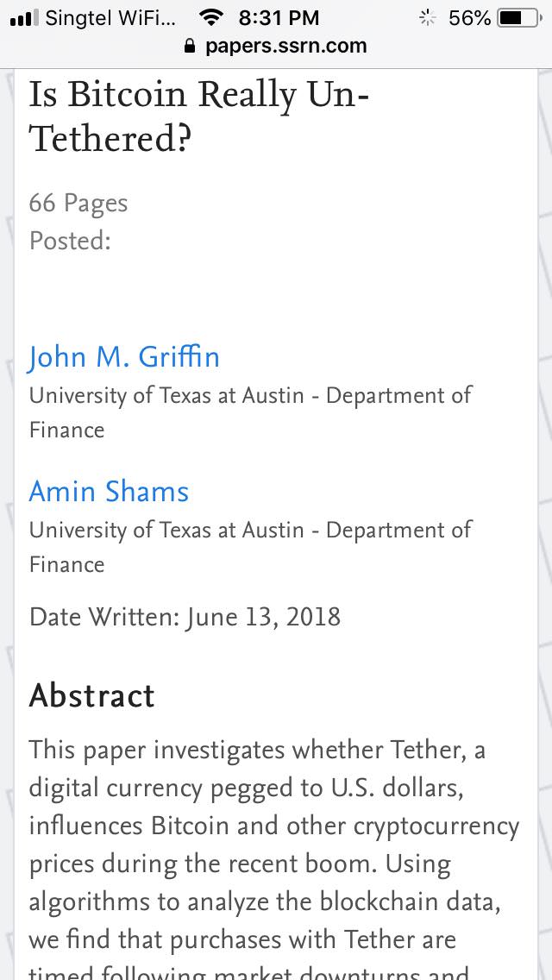Click the affiliation text under John M. Griffin
This screenshot has width=552, height=980.
pos(250,412)
